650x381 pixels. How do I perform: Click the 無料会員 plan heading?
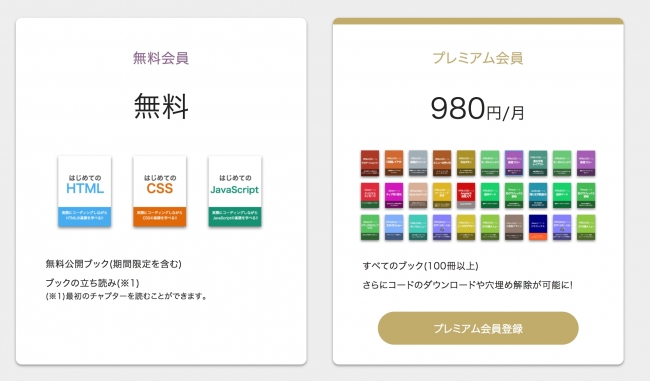(x=161, y=58)
